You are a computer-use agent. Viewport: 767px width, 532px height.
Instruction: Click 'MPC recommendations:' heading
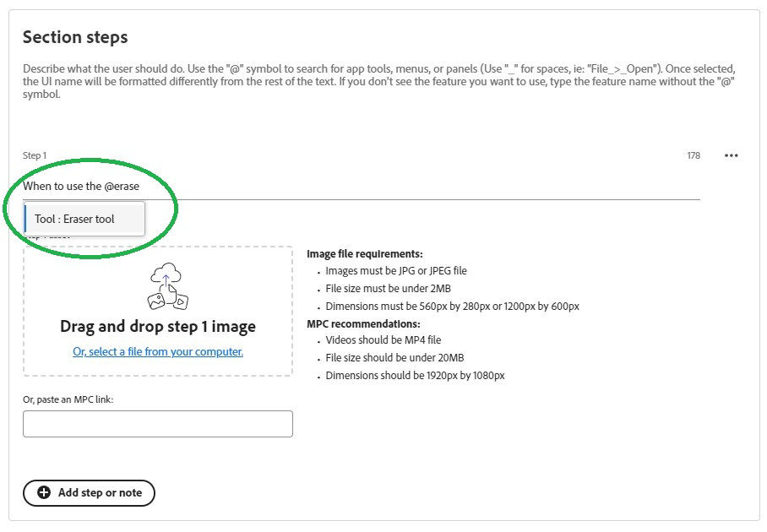(363, 323)
